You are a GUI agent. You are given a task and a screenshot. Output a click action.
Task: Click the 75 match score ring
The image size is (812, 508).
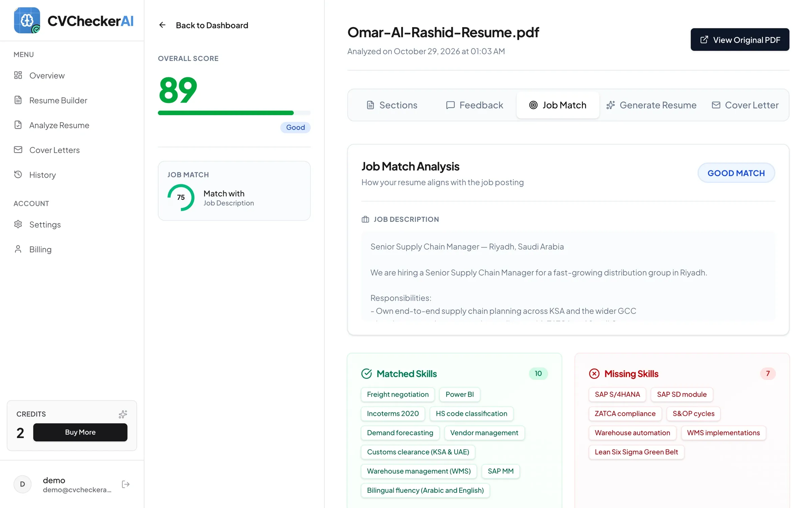[181, 197]
